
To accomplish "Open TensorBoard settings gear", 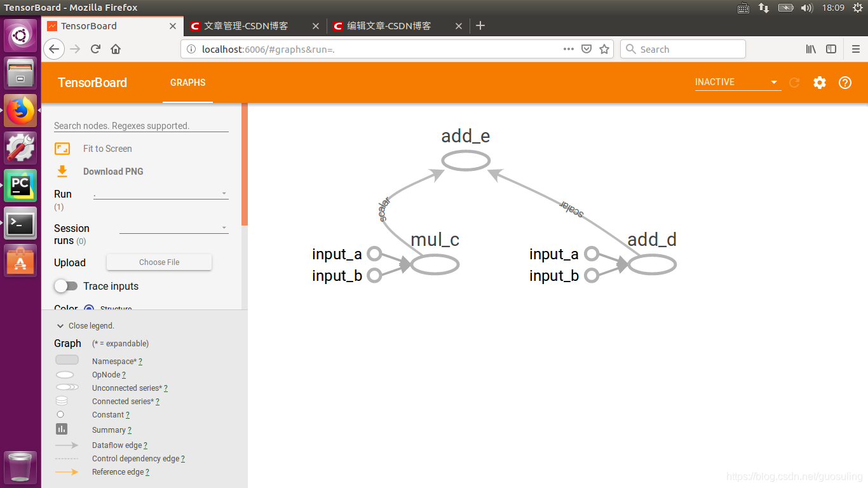I will [820, 83].
